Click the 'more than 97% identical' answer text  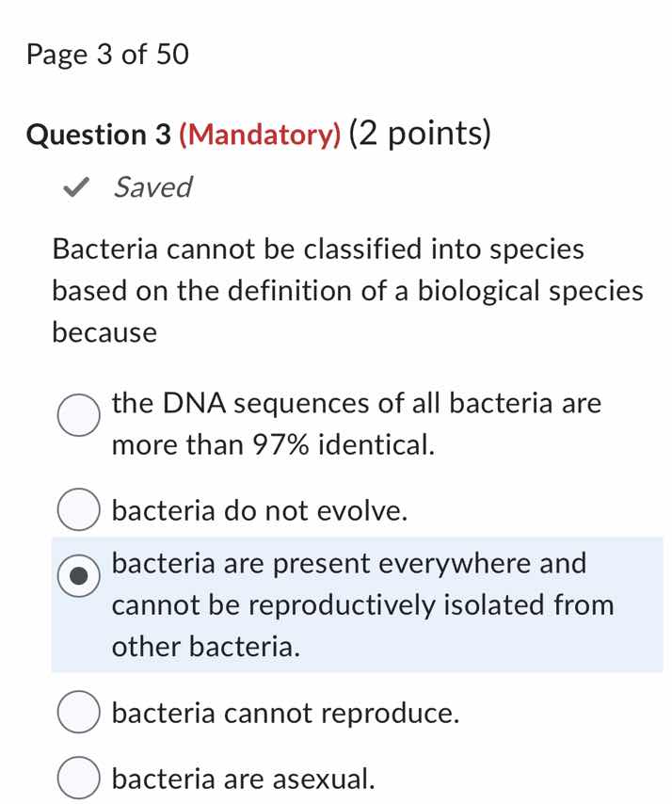tap(273, 444)
